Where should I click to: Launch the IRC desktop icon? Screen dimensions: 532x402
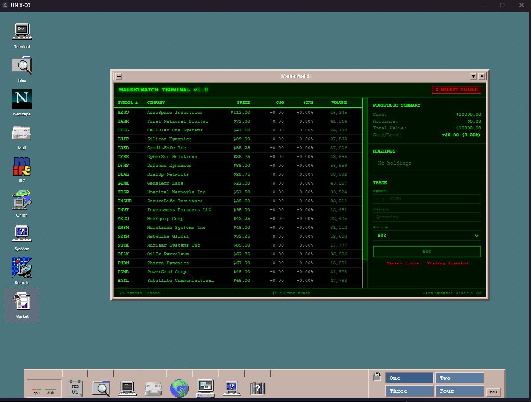tap(22, 167)
